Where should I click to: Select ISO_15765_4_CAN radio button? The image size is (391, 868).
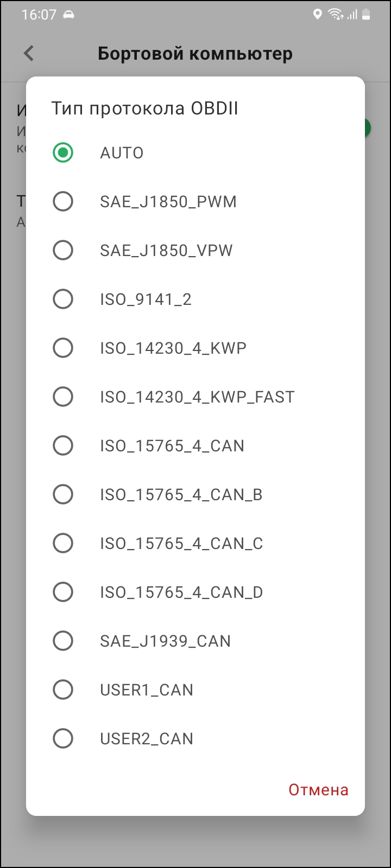click(x=63, y=446)
